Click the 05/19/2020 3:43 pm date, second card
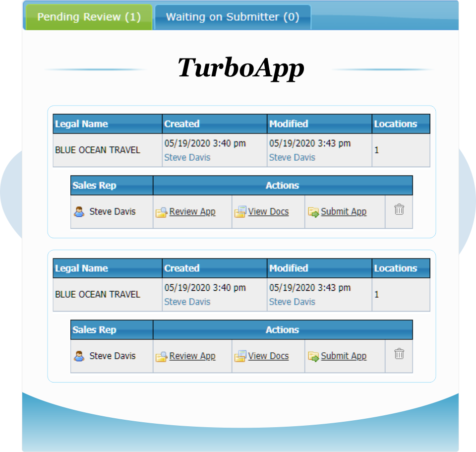Image resolution: width=476 pixels, height=452 pixels. click(x=310, y=288)
